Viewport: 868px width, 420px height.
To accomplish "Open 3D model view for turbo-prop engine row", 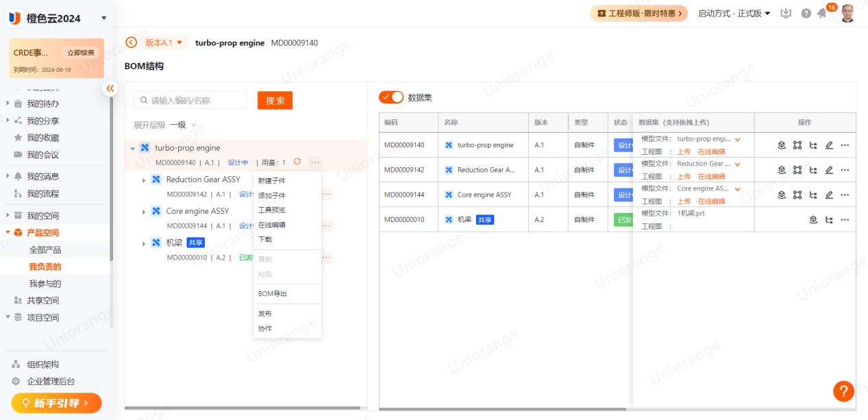I will point(781,145).
